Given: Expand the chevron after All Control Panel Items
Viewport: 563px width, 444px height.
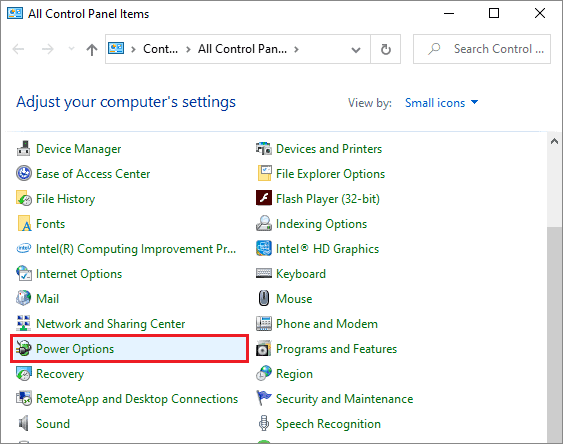Looking at the screenshot, I should [296, 49].
